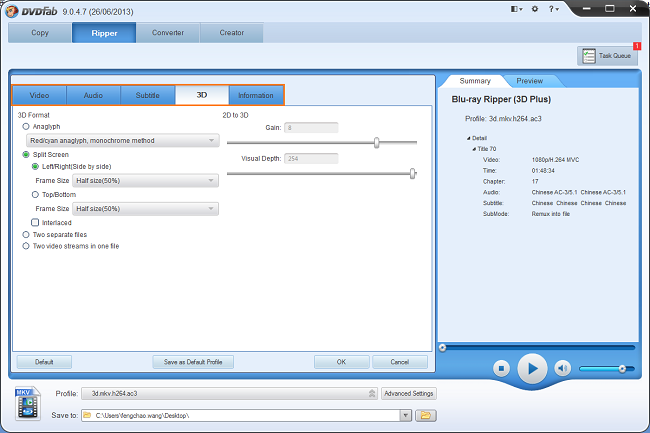
Task: Open Top/Bottom Frame Size dropdown
Action: pyautogui.click(x=145, y=209)
